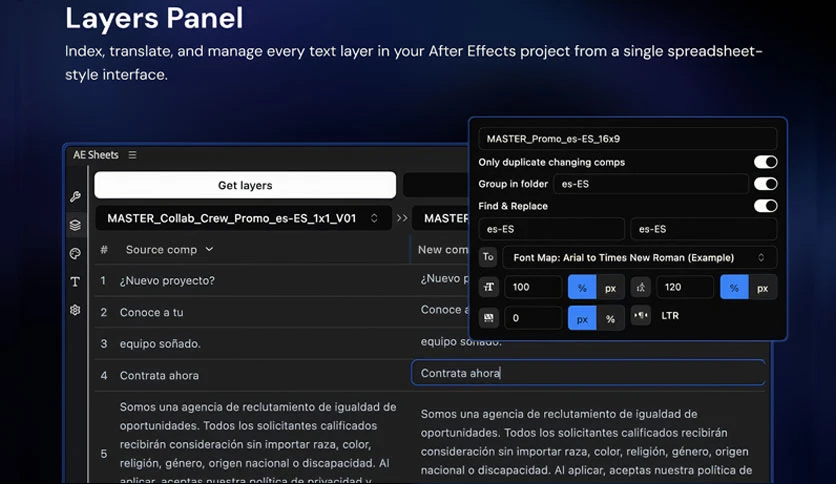Screen dimensions: 836x484
Task: Open the Font Map dropdown
Action: [x=640, y=257]
